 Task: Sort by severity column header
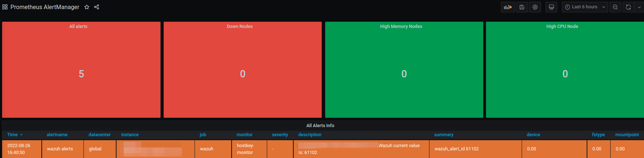[280, 135]
